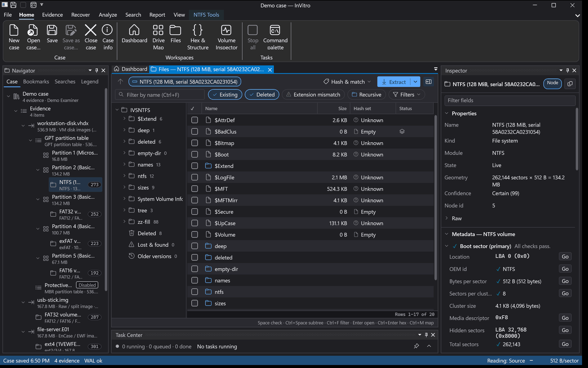Close the Files NTFS tab
Viewport: 588px width, 368px height.
coord(270,70)
